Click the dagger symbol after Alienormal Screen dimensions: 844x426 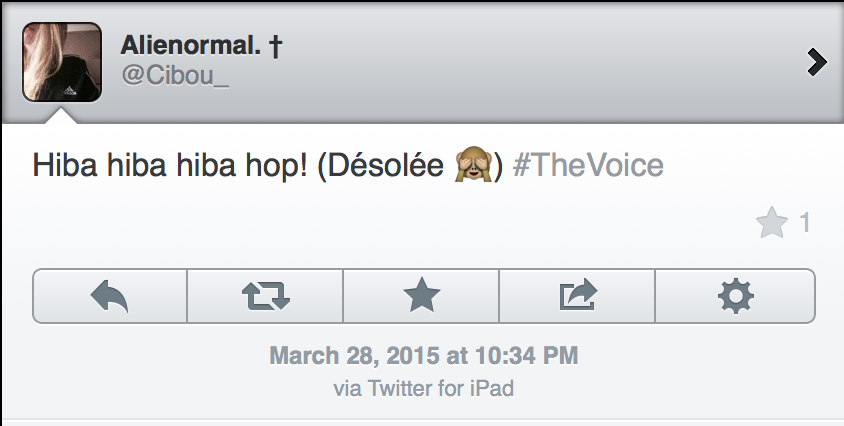273,45
